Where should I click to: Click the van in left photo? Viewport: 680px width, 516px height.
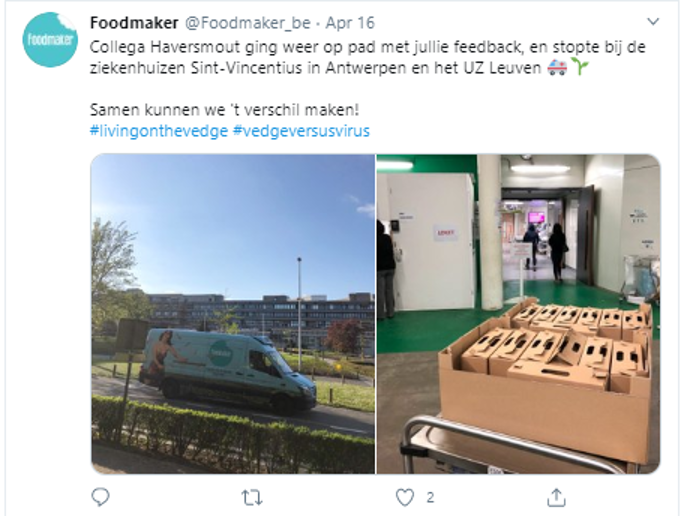[x=228, y=369]
